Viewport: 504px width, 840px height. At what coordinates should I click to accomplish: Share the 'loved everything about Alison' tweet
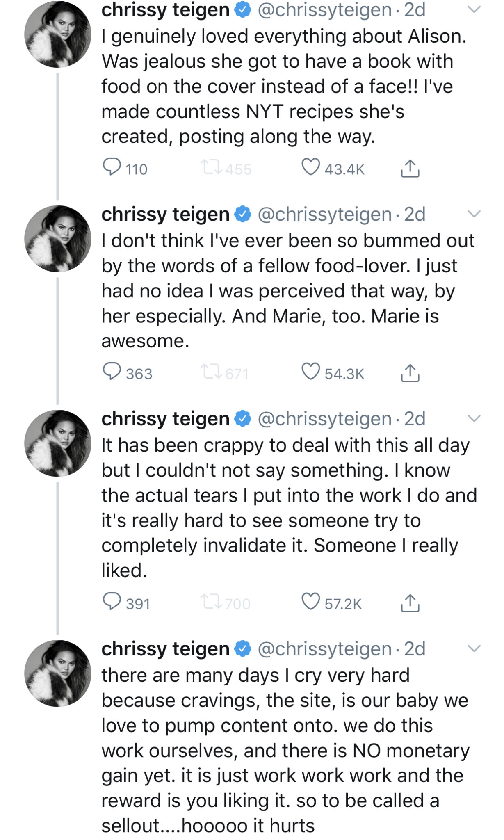(410, 168)
